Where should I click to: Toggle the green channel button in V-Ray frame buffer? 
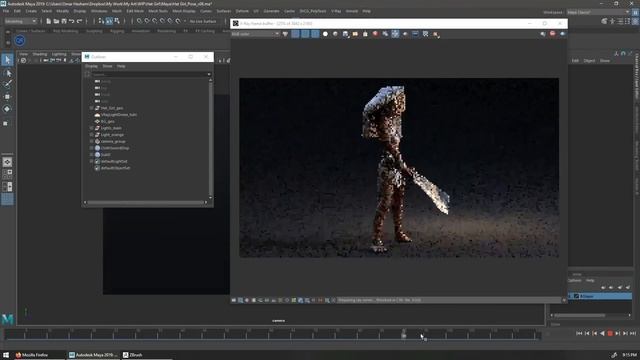305,34
